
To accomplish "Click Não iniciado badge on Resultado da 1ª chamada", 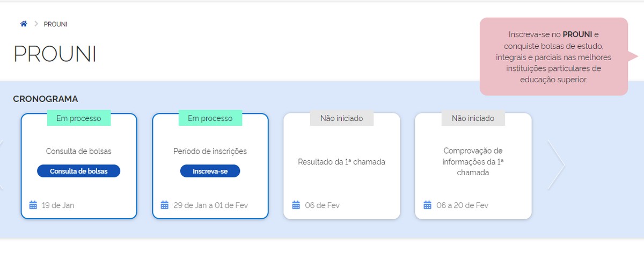I will tap(342, 118).
